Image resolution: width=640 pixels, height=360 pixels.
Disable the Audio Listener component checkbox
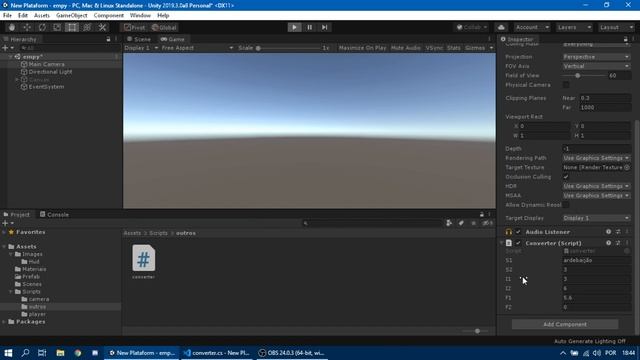click(518, 232)
